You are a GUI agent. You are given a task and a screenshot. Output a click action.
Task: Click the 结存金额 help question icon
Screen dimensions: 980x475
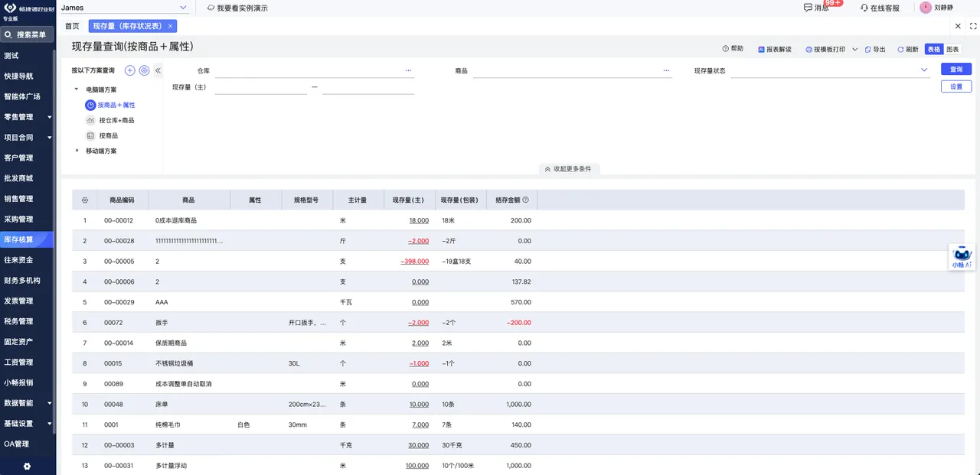tap(525, 200)
